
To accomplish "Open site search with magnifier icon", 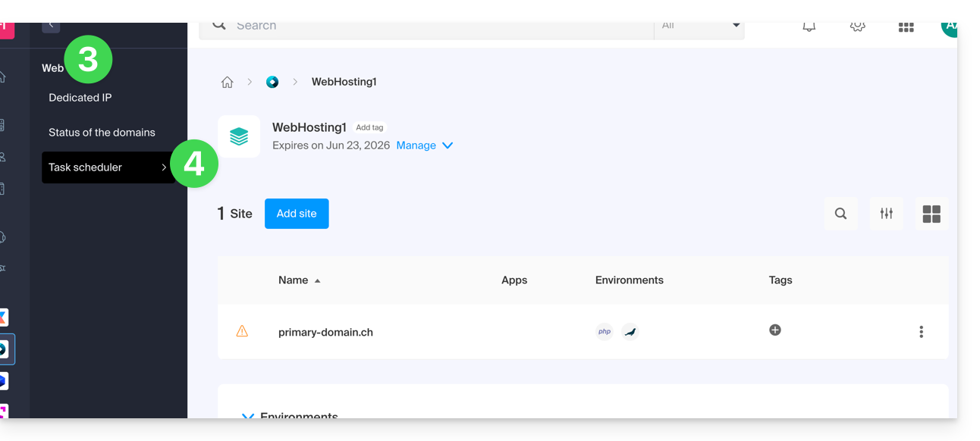I will pyautogui.click(x=840, y=214).
